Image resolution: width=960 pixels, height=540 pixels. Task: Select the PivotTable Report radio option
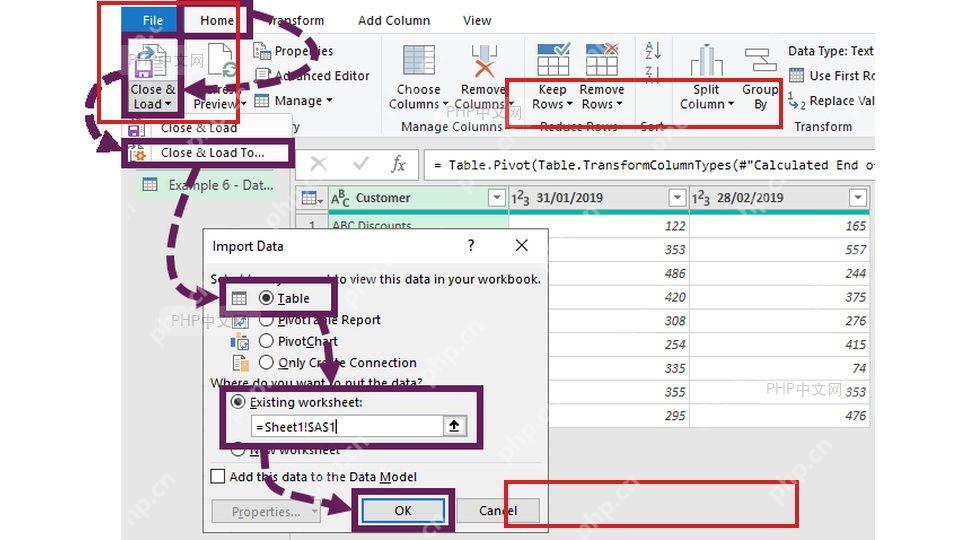[266, 320]
